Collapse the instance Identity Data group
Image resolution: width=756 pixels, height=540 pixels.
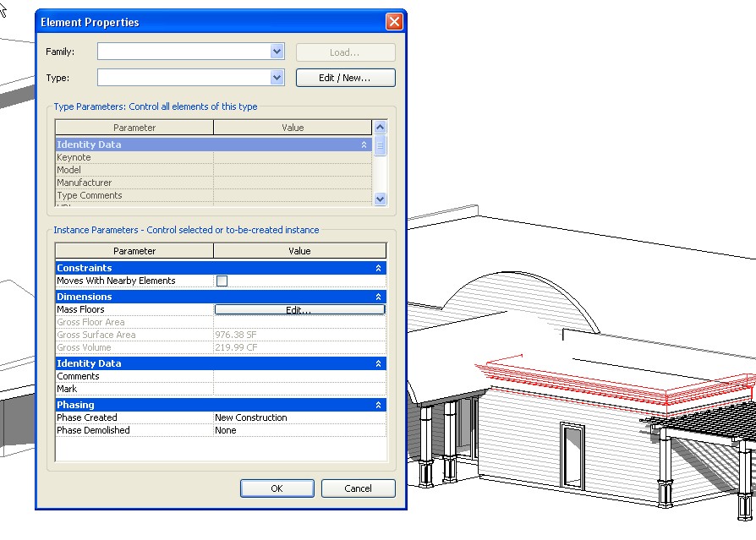(379, 363)
